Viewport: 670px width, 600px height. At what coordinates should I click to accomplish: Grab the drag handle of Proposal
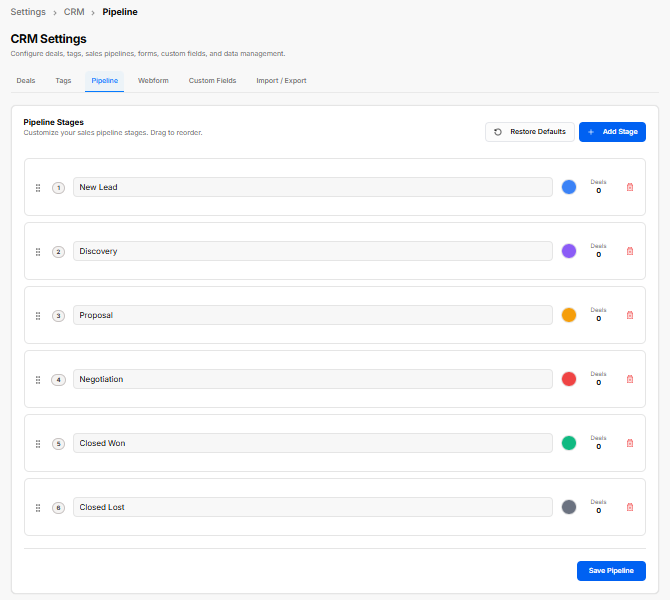point(38,316)
